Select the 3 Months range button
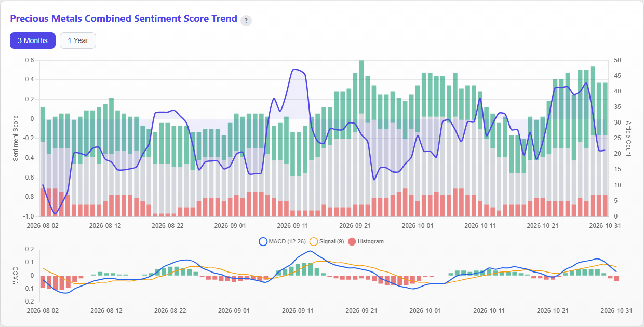 point(33,40)
